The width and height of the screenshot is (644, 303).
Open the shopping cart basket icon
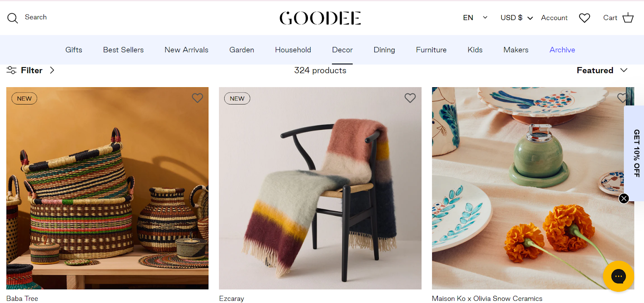coord(628,18)
